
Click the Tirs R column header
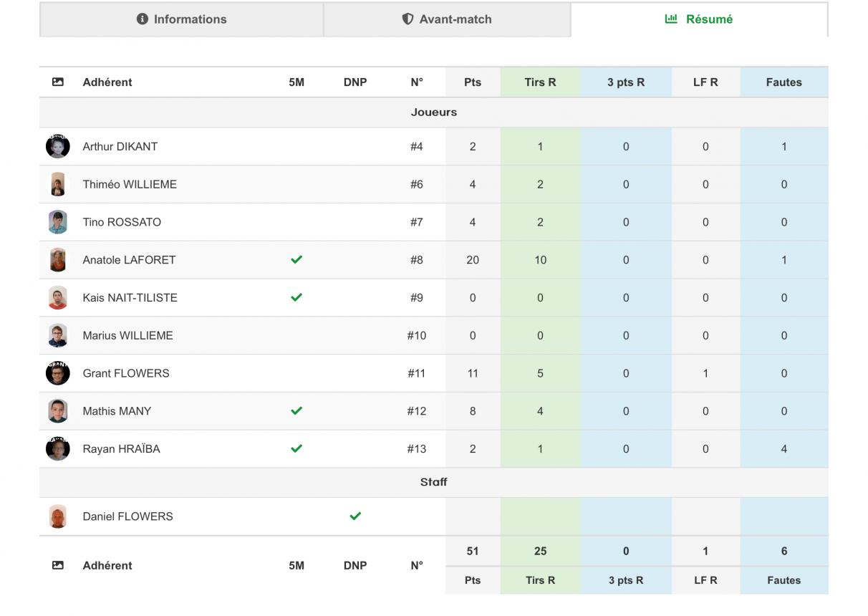click(540, 82)
